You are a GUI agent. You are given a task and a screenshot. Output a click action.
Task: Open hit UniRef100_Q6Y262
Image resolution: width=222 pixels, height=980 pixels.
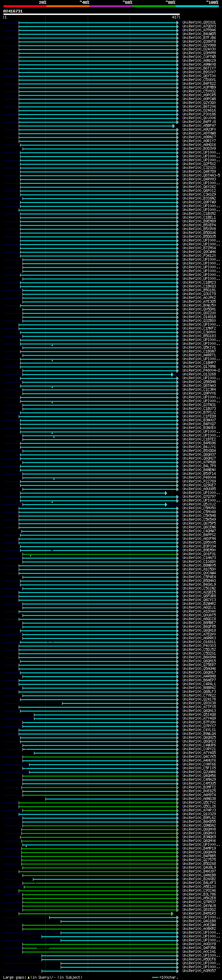199,187
